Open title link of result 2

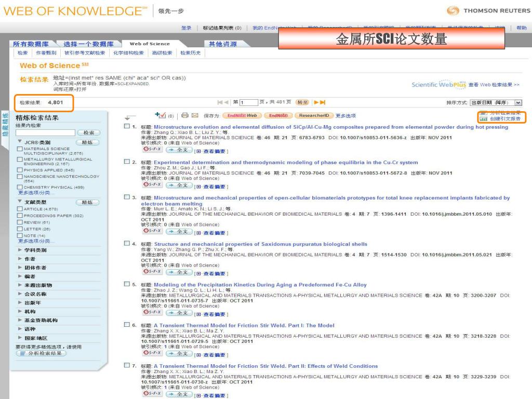286,162
